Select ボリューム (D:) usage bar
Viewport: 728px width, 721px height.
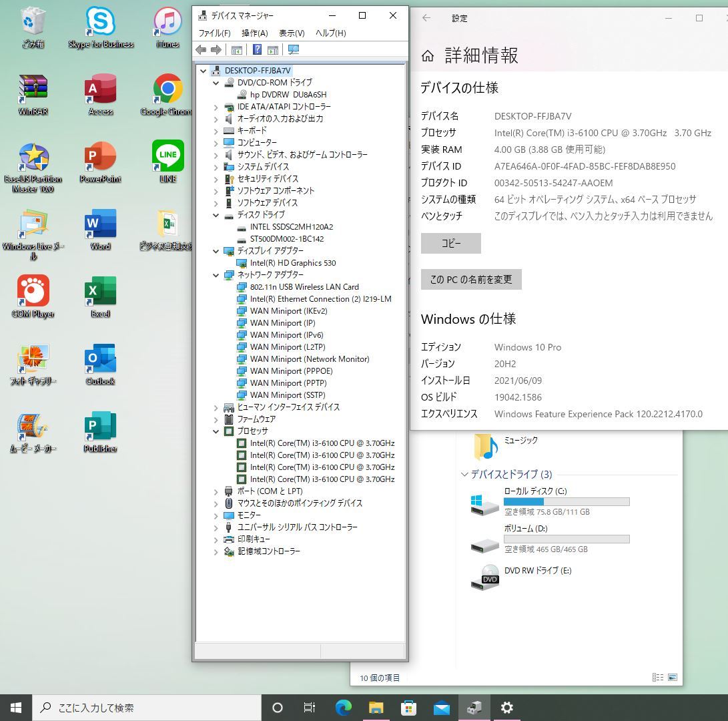click(x=567, y=539)
